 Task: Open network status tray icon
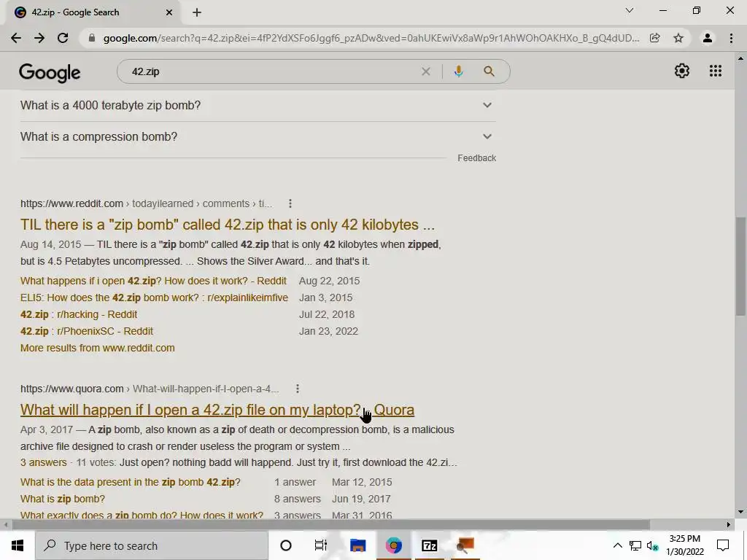pyautogui.click(x=635, y=545)
